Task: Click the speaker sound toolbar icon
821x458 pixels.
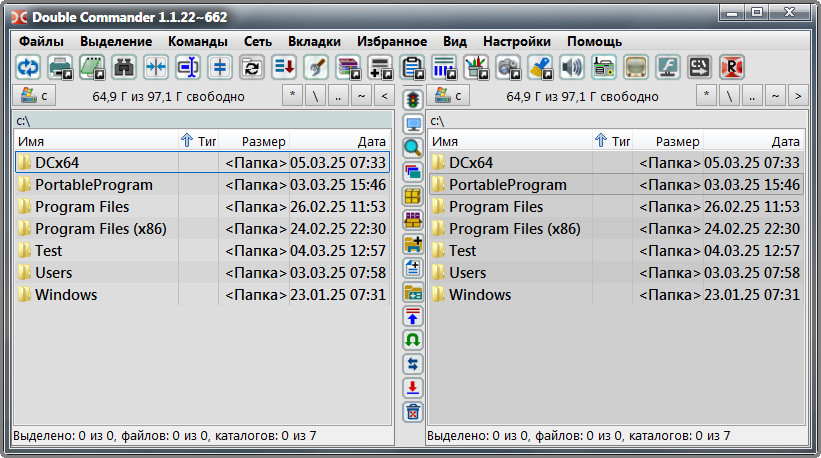Action: [x=572, y=67]
